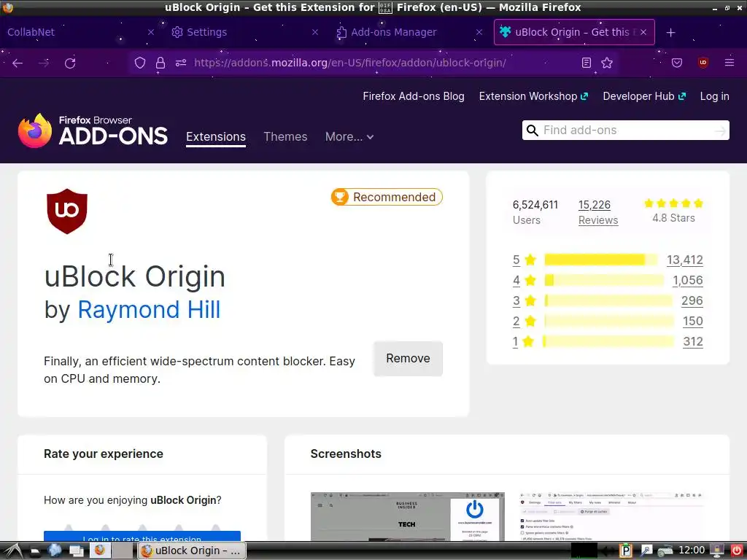This screenshot has height=560, width=747.
Task: Reload the current page
Action: [x=70, y=63]
